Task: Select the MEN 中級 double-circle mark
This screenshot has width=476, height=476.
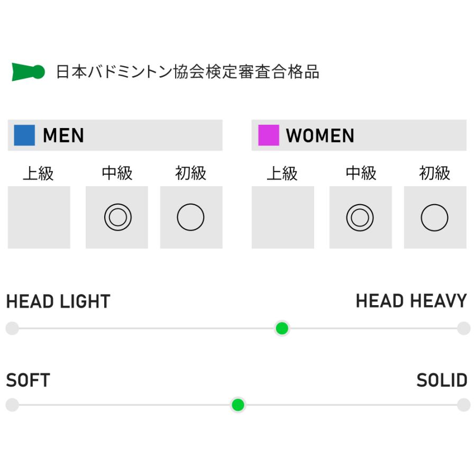Action: tap(117, 217)
